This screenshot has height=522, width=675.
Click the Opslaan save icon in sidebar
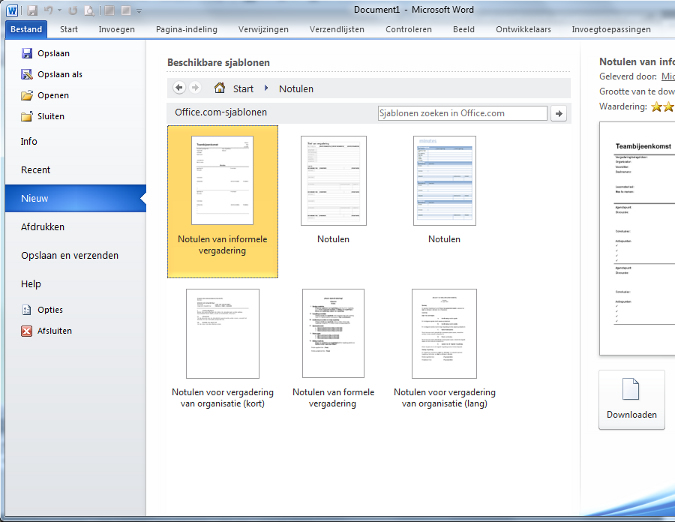point(27,53)
